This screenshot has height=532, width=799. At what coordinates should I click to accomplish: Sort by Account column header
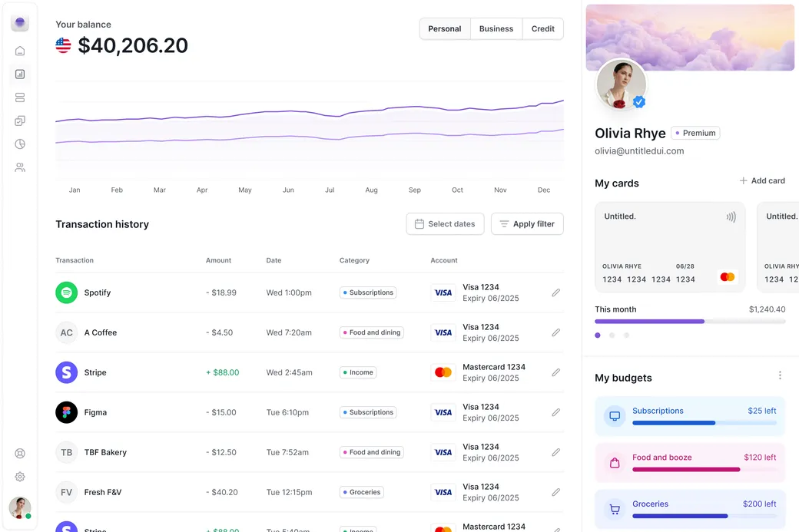(444, 261)
